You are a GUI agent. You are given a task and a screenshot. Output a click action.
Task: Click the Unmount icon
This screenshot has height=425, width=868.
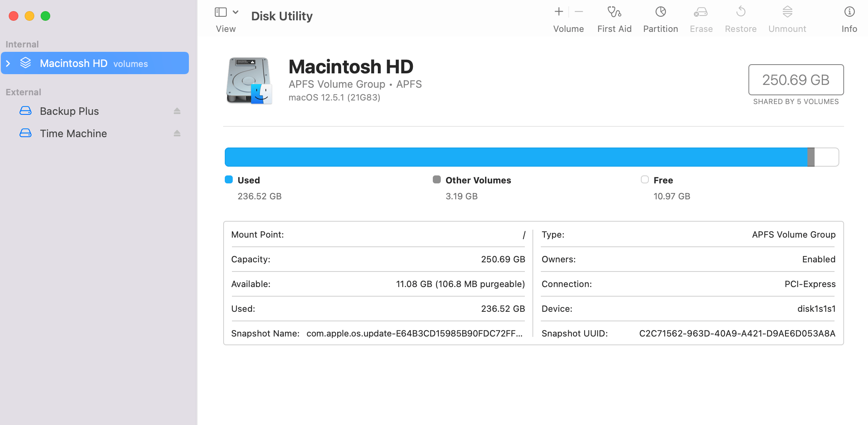coord(787,12)
